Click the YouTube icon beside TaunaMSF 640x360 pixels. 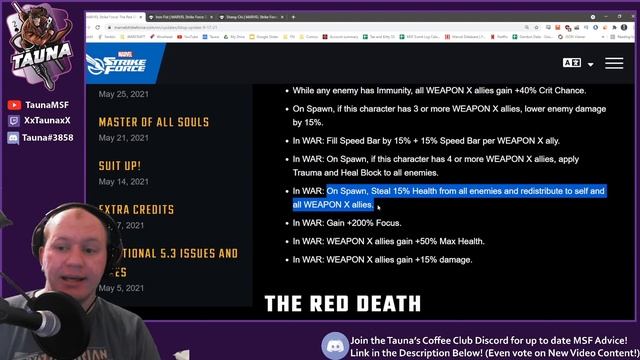click(14, 105)
